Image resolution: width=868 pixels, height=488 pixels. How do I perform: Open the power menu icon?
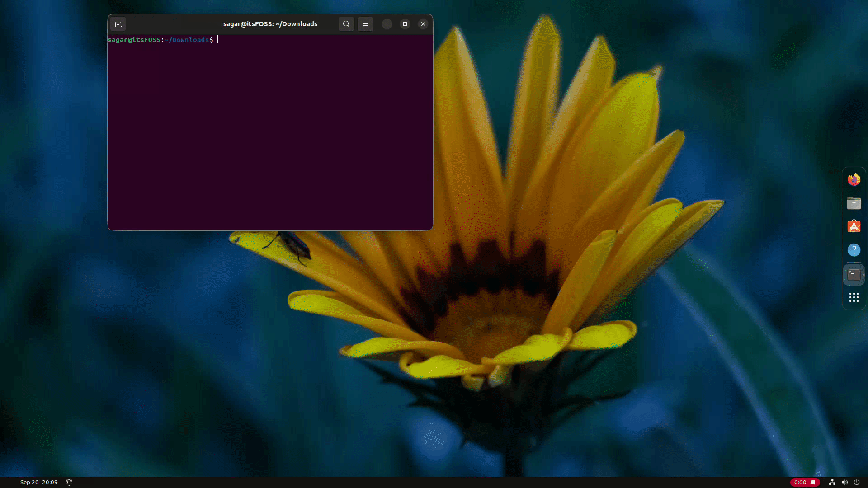point(857,482)
